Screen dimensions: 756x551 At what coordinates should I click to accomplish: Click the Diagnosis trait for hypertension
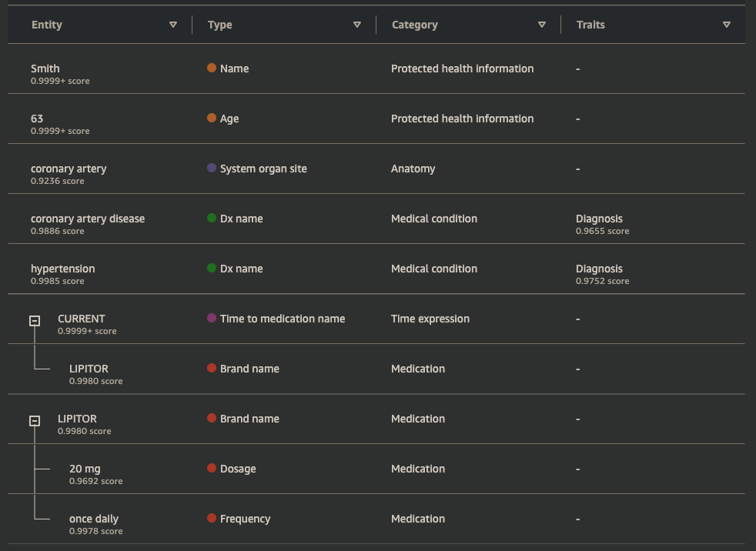click(599, 269)
